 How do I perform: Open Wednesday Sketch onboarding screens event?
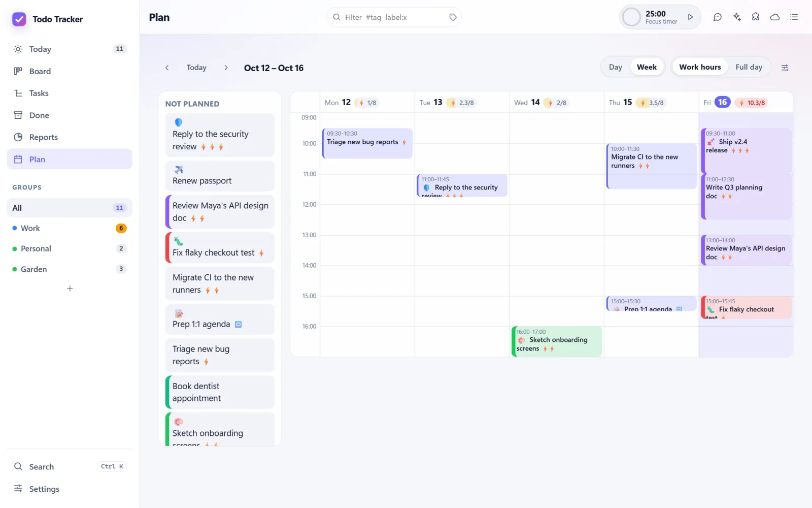click(x=557, y=341)
